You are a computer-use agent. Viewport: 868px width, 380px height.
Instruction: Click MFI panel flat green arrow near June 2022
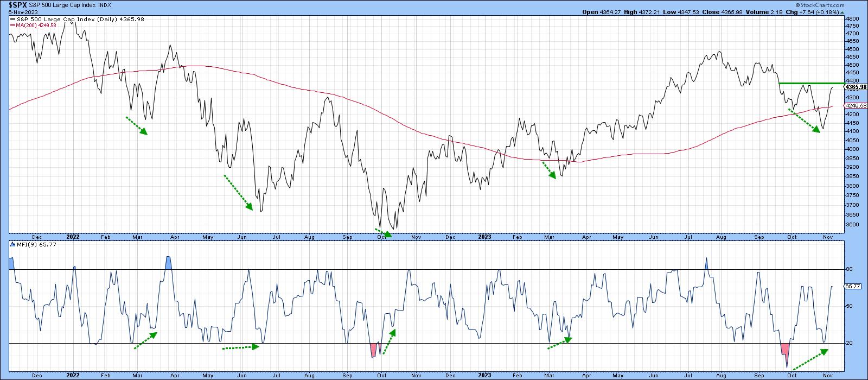pyautogui.click(x=241, y=347)
